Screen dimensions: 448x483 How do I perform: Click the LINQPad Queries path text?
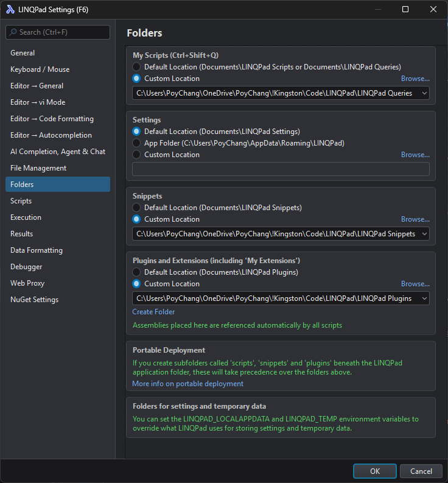275,93
